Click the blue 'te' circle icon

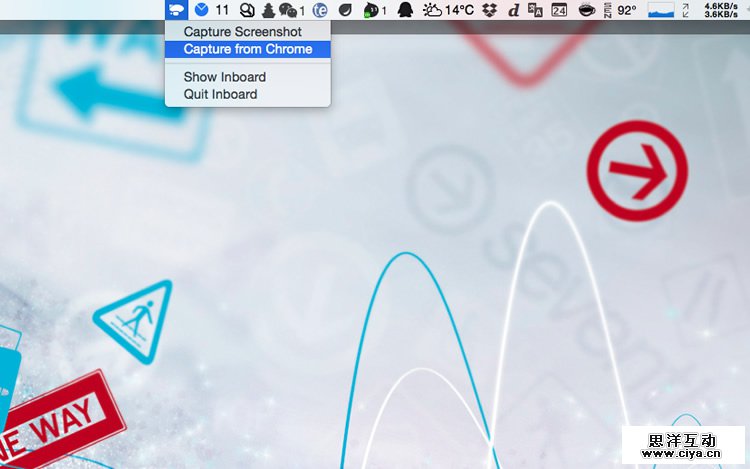[320, 10]
